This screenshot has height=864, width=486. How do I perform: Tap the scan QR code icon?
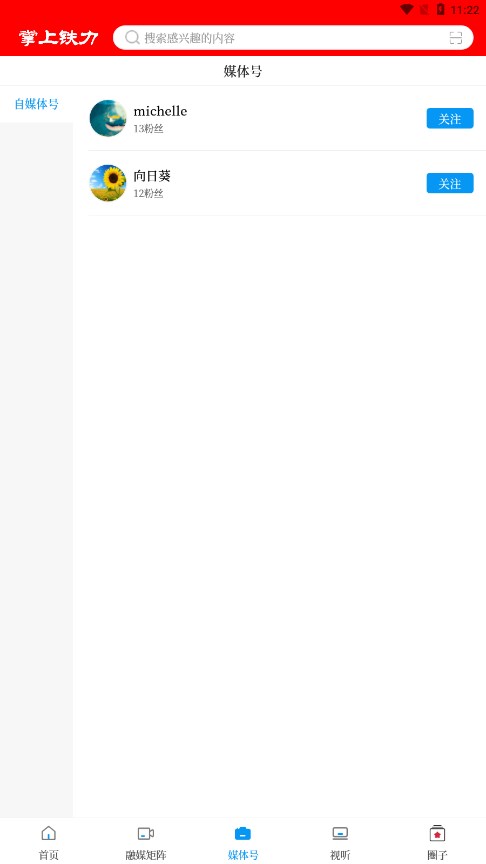click(455, 38)
